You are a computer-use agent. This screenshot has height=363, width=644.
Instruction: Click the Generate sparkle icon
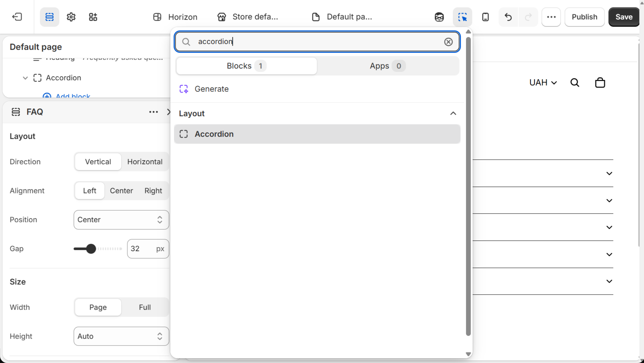tap(184, 89)
